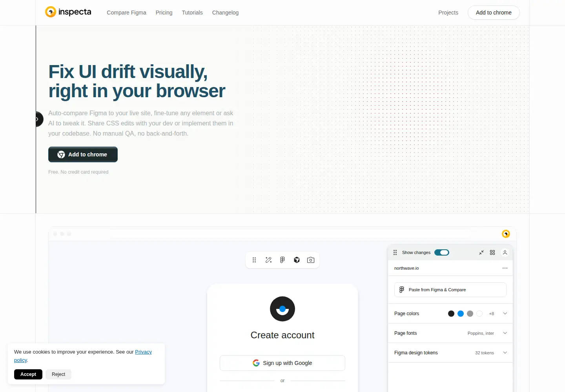Select the white page color swatch
This screenshot has width=565, height=392.
point(479,314)
